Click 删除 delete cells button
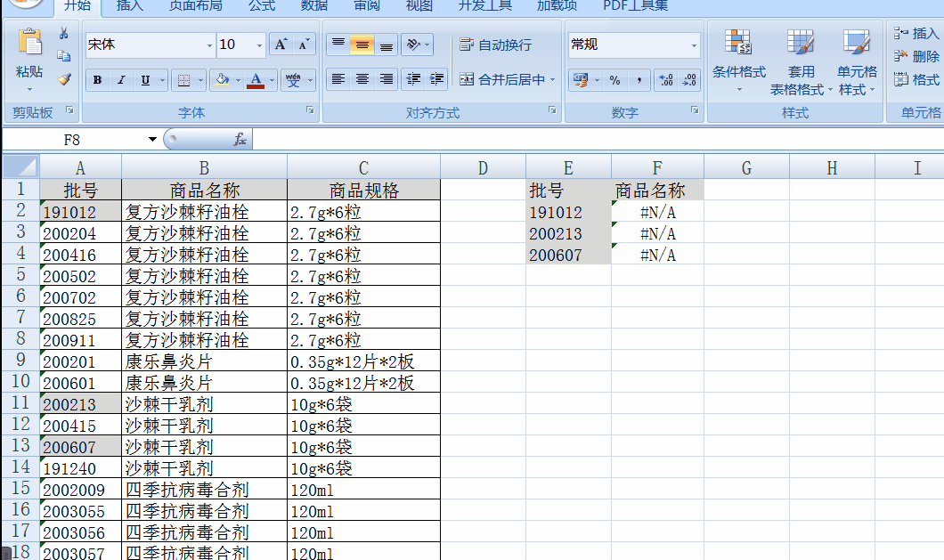The image size is (944, 560). click(x=916, y=56)
